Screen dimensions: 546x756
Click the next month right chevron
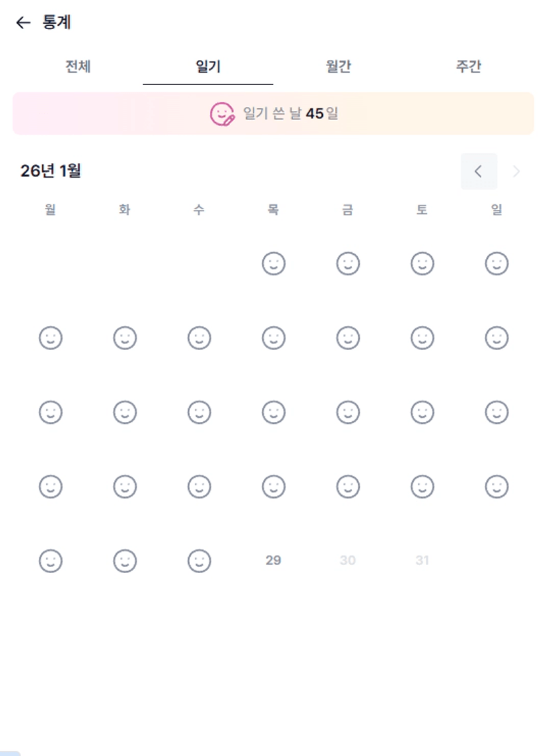tap(516, 172)
